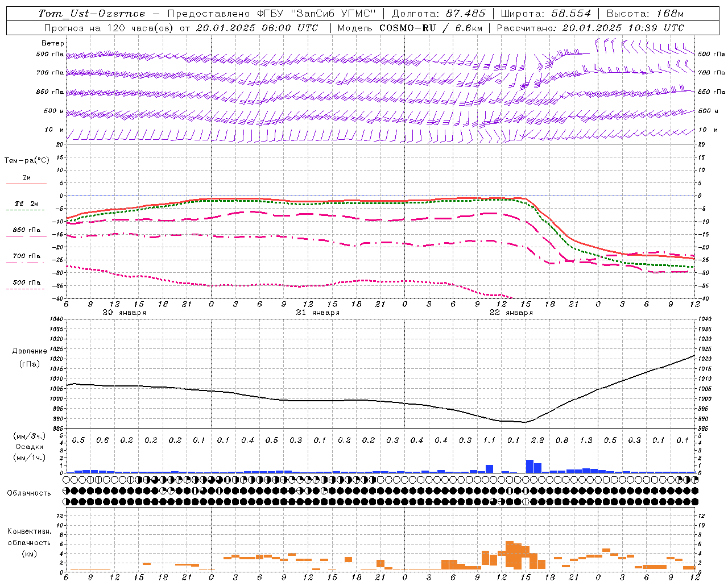Select the computed time Рассчитано: 20.01.2025 10:39 UTC

coord(590,28)
